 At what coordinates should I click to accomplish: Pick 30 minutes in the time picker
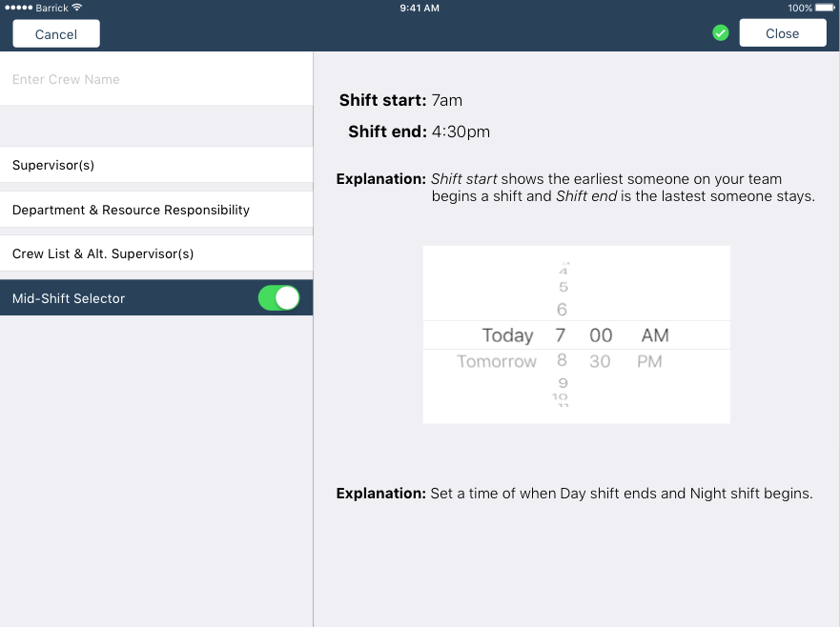pyautogui.click(x=600, y=362)
